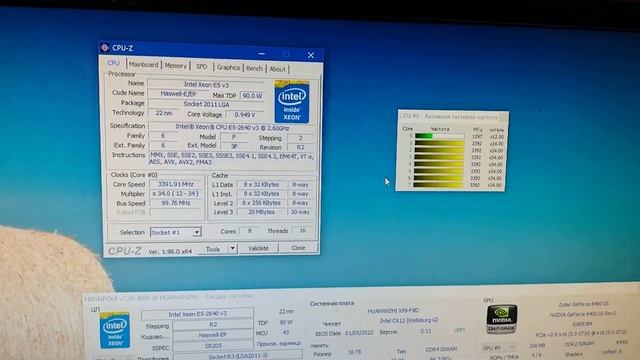Screen dimensions: 640x360
Task: Click the Close button in CPU-Z
Action: pos(298,248)
